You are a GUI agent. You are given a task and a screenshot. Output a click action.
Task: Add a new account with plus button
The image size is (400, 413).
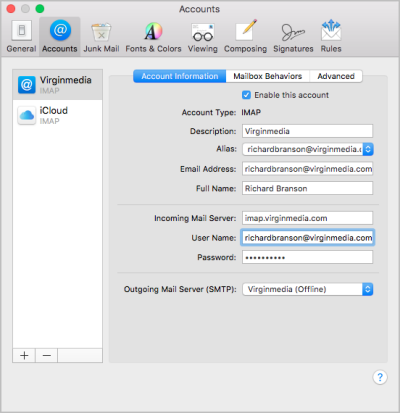24,356
